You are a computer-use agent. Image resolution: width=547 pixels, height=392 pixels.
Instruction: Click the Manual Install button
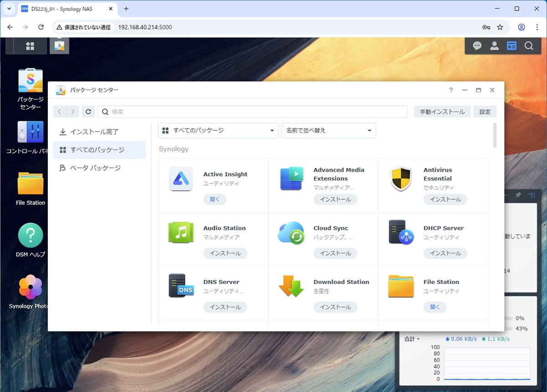coord(442,112)
